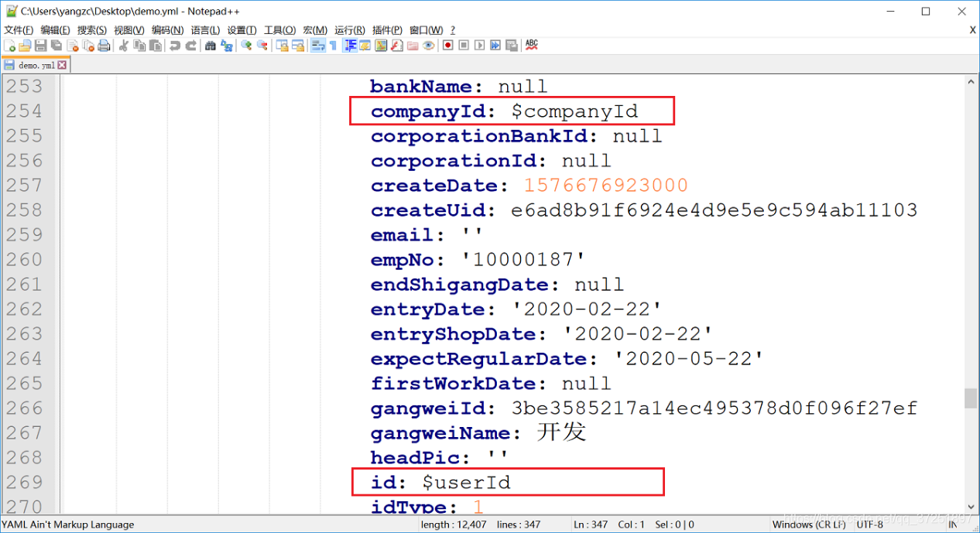Open a file using the toolbar folder icon

click(x=26, y=46)
